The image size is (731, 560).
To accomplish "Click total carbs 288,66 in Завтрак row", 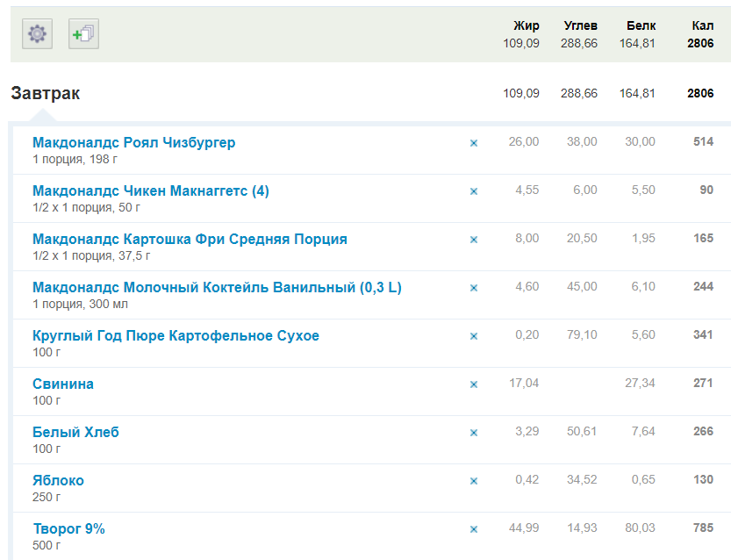I will coord(579,93).
